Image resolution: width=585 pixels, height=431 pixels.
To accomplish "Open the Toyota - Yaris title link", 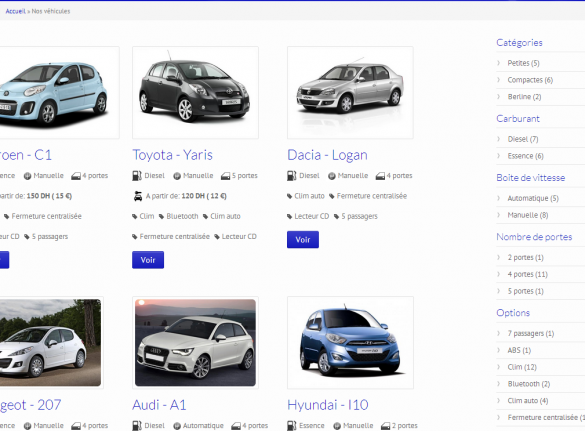I will pos(172,155).
